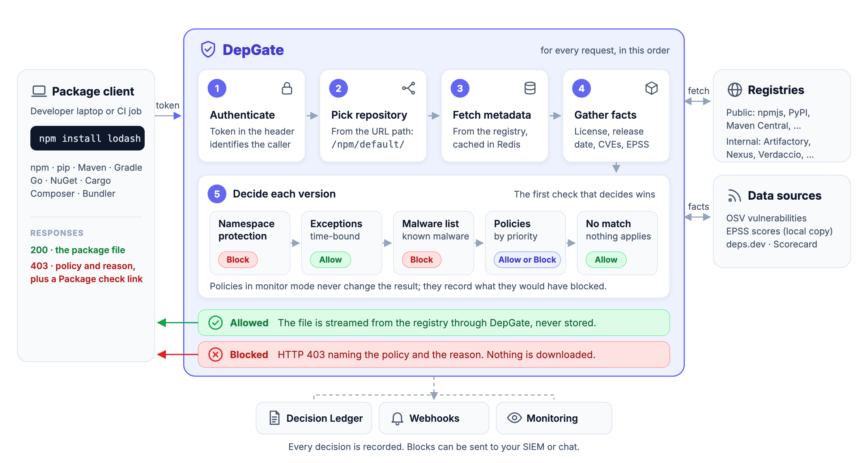The image size is (868, 463).
Task: Click 'for every request, in this order' text
Action: coord(605,50)
